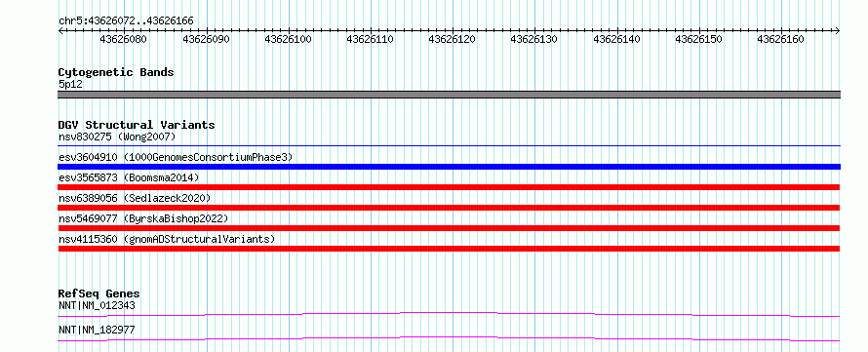Click the red nsv5469077 variant bar
The image size is (868, 352).
coord(449,228)
